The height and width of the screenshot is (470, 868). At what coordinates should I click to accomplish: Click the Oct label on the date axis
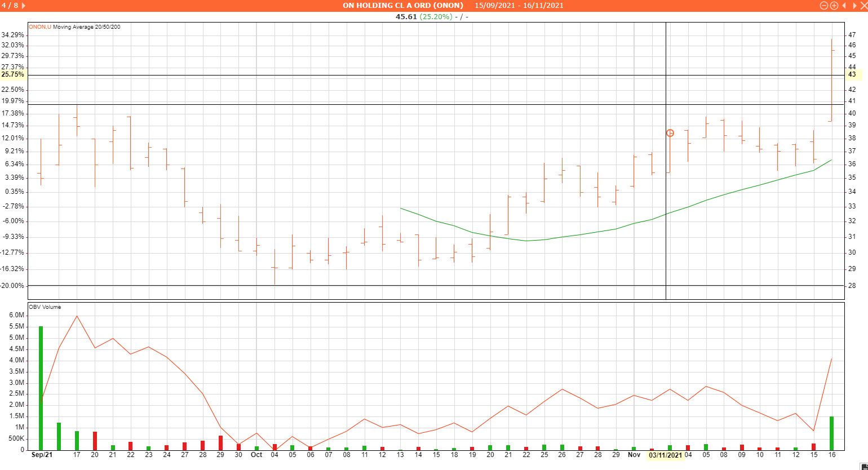click(256, 455)
